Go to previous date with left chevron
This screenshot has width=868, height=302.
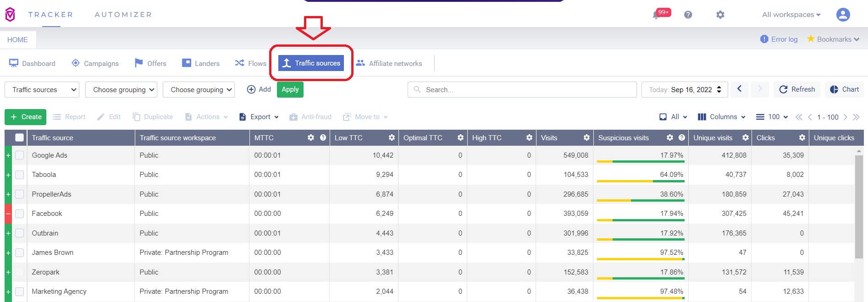tap(740, 89)
